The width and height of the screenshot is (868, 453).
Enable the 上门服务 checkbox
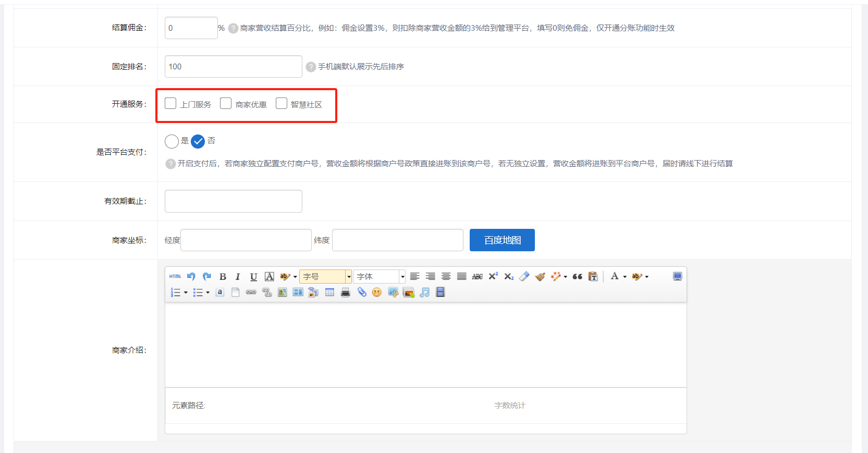tap(170, 104)
